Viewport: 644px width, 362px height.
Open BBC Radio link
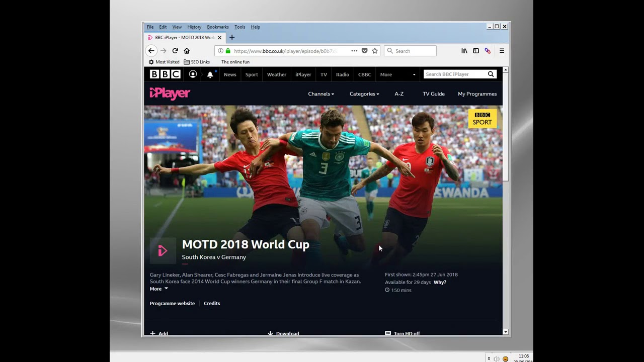tap(343, 74)
